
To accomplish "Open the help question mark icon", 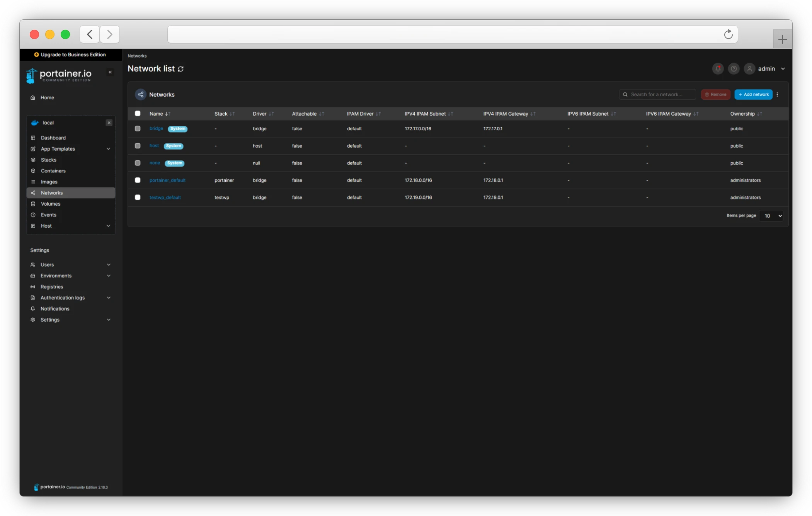I will (734, 69).
